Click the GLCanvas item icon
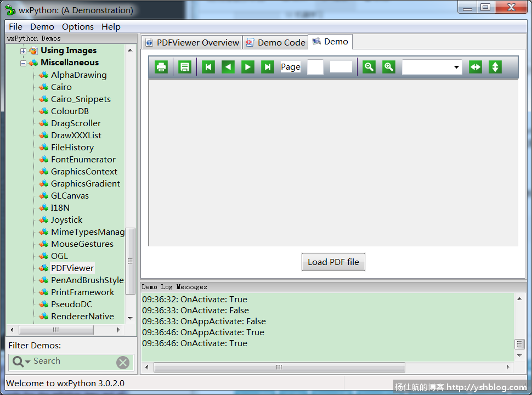This screenshot has width=532, height=395. coord(44,196)
